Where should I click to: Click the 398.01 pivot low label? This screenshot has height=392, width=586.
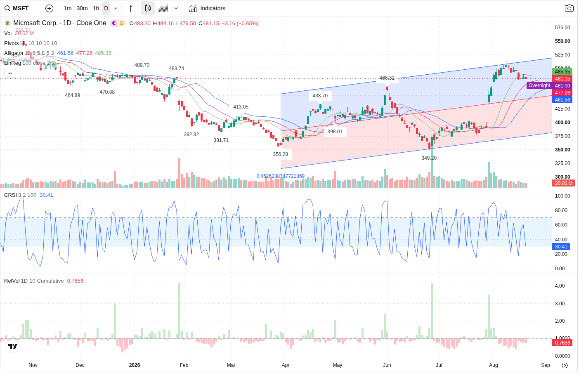[x=335, y=132]
